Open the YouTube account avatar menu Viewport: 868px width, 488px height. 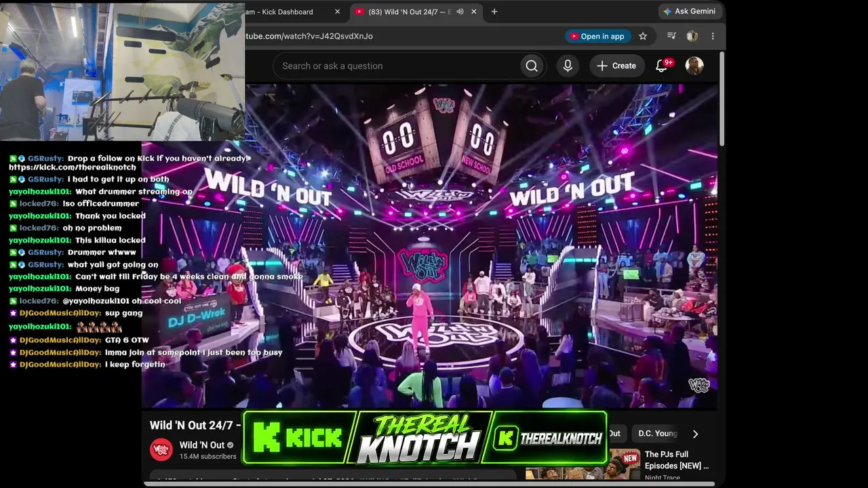click(x=694, y=66)
